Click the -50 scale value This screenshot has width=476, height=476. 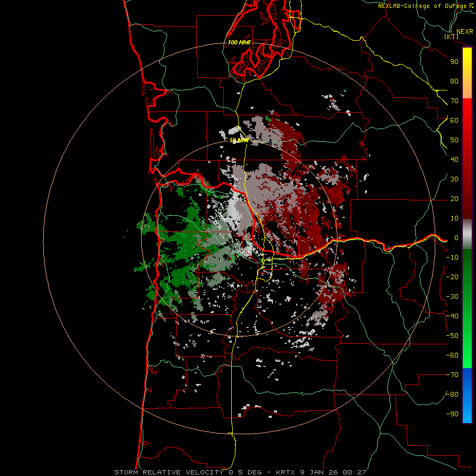[x=452, y=336]
